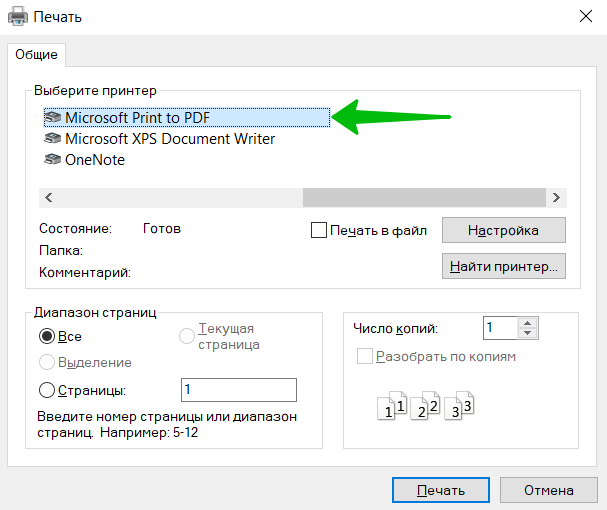Increase the number of copies with the up arrow

pos(527,323)
